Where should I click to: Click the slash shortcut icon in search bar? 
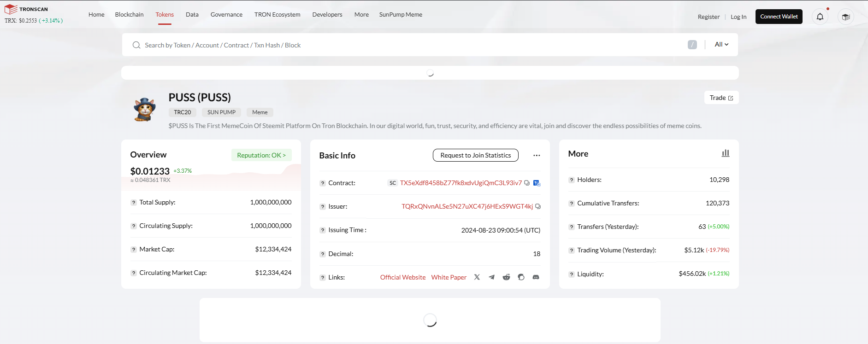[692, 45]
